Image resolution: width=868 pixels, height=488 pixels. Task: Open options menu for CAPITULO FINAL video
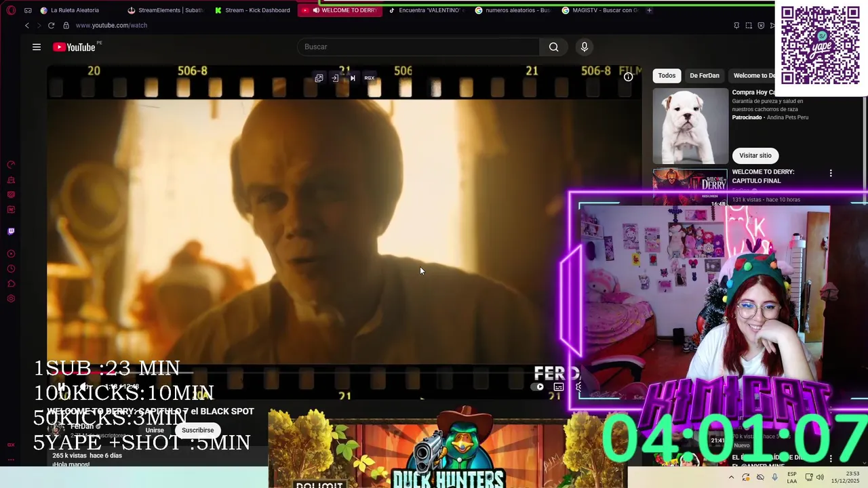click(x=831, y=174)
